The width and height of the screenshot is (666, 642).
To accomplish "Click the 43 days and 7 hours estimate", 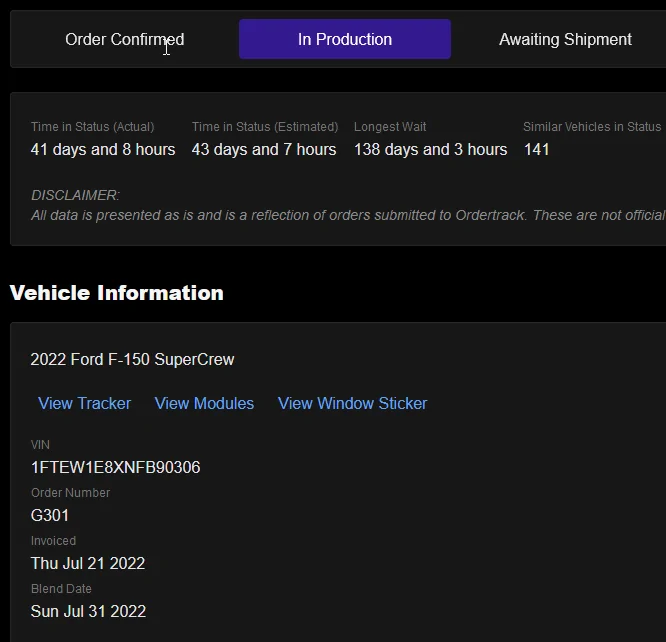I will point(264,149).
